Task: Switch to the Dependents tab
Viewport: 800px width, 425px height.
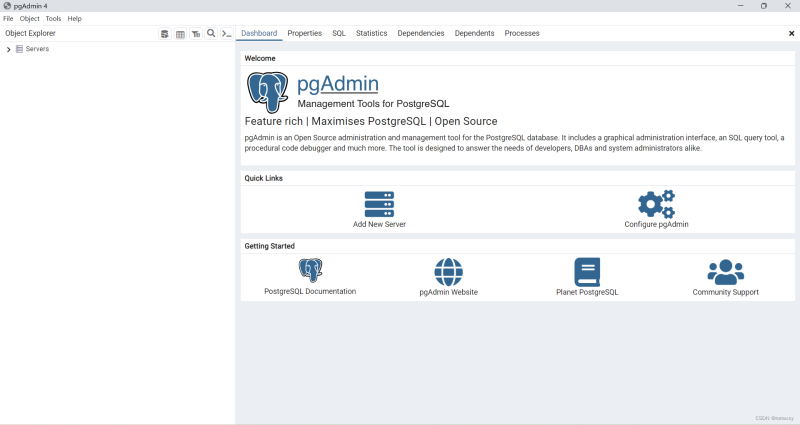Action: coord(474,33)
